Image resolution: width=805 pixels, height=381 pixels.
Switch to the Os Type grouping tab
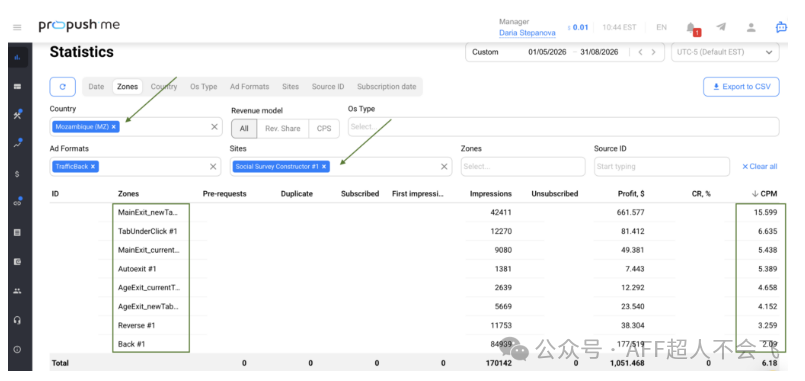coord(203,87)
